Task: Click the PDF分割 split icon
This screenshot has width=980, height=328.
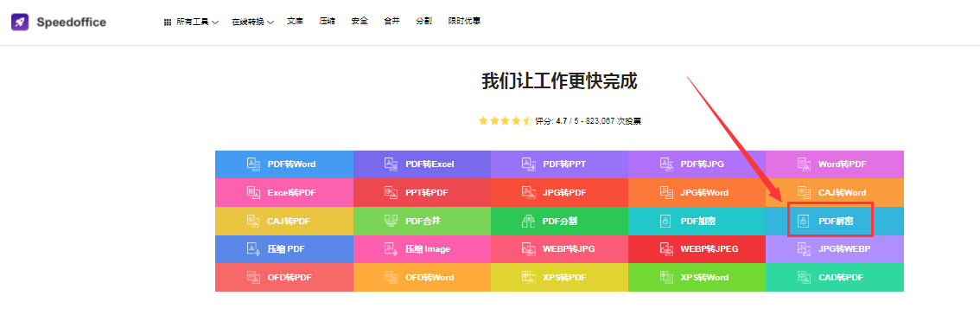Action: 528,221
